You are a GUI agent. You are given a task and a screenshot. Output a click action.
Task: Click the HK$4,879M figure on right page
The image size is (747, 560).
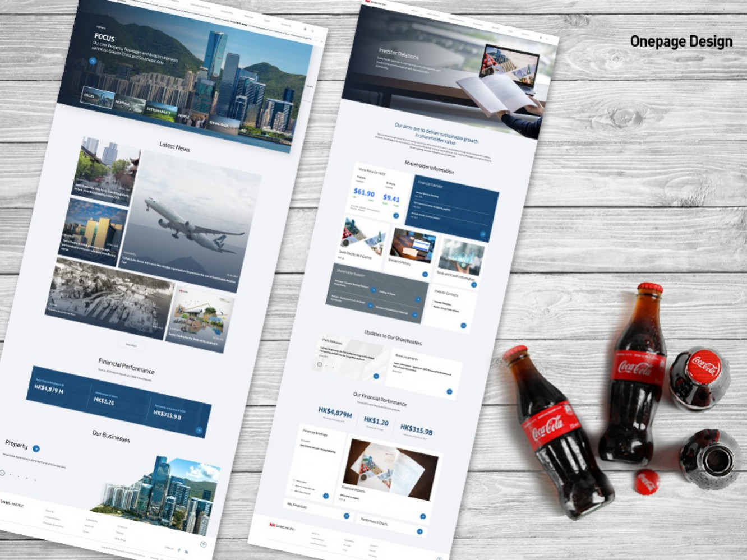click(335, 414)
